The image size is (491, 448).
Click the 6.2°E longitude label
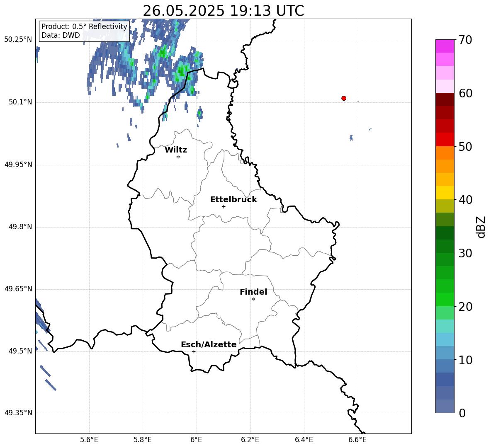point(250,440)
